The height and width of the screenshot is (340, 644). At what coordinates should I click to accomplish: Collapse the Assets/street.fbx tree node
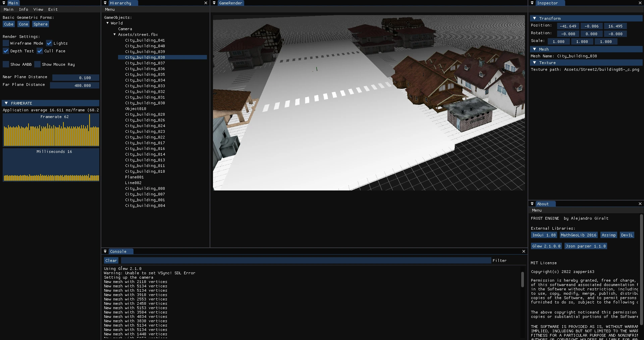[x=115, y=35]
